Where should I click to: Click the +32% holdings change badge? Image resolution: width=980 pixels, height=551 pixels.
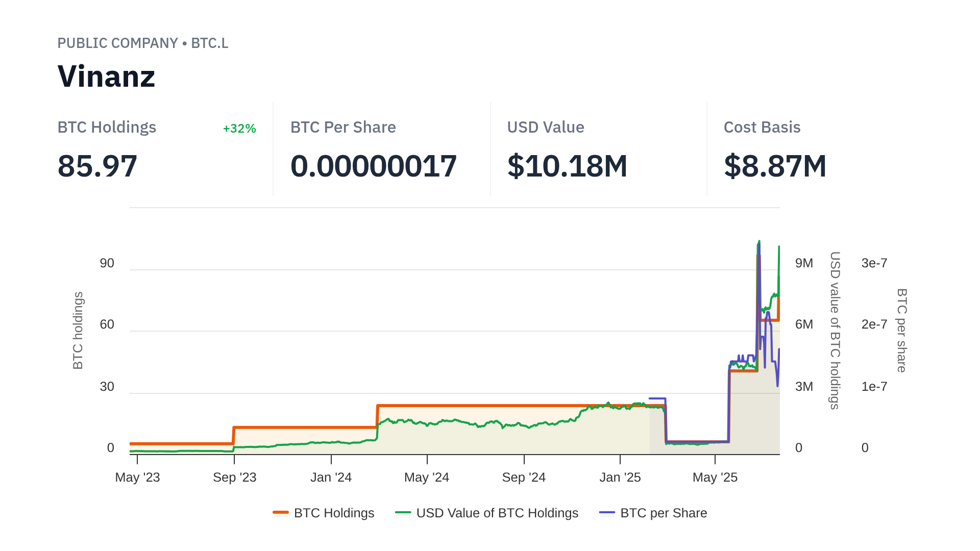pyautogui.click(x=239, y=129)
